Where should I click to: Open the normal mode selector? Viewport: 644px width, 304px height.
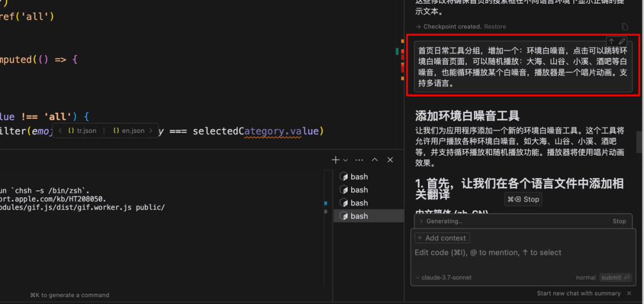click(x=586, y=277)
